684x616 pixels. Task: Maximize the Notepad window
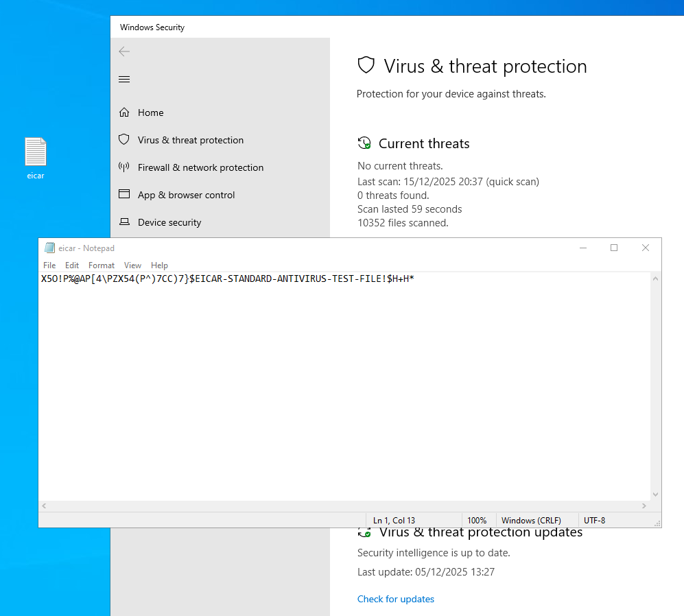point(614,248)
